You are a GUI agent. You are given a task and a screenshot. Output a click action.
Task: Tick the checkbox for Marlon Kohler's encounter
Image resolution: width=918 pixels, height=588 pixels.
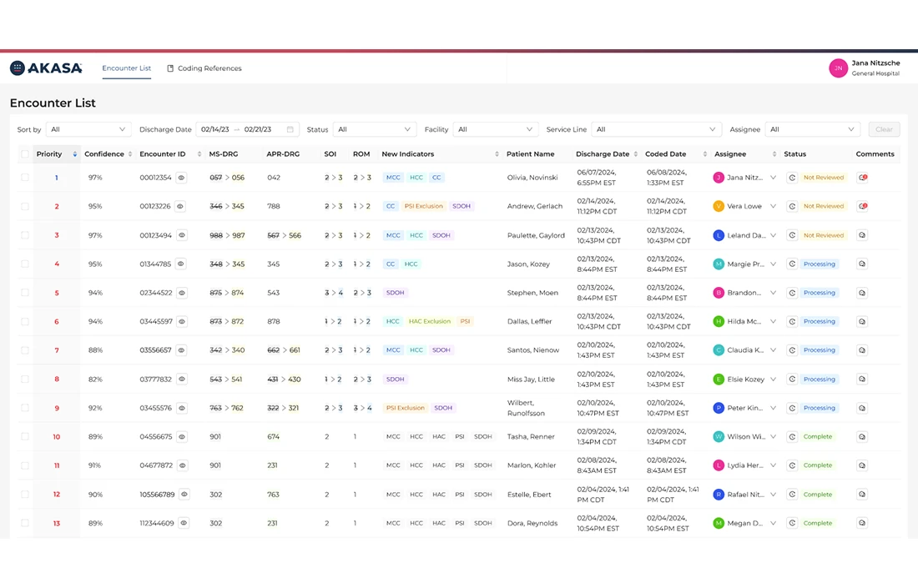[x=24, y=465]
